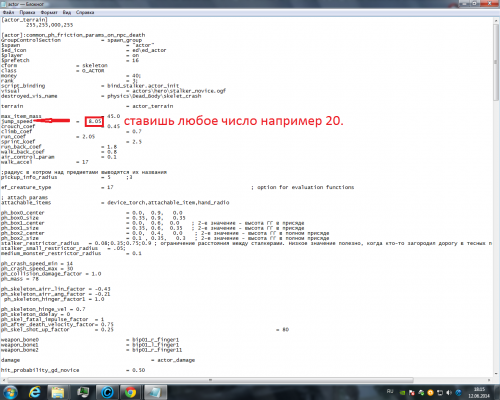Screen dimensions: 500x400
Task: Click the terrain = actor_terrain line
Action: (x=87, y=106)
